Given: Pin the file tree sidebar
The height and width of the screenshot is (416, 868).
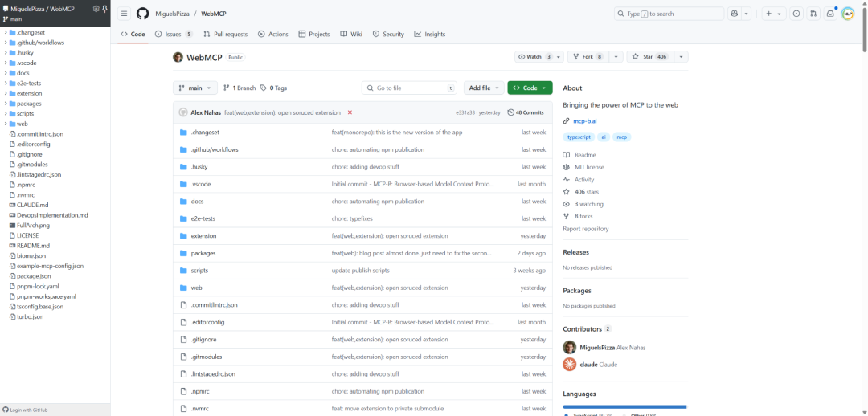Looking at the screenshot, I should 104,9.
